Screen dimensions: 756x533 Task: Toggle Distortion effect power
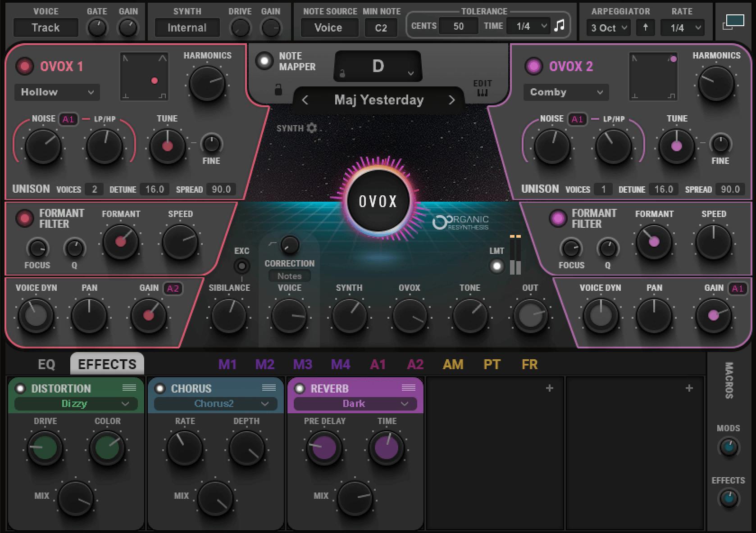20,388
